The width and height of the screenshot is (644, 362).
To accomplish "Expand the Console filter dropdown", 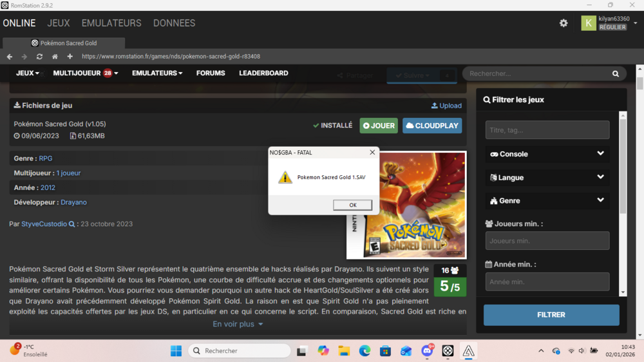I will 547,154.
